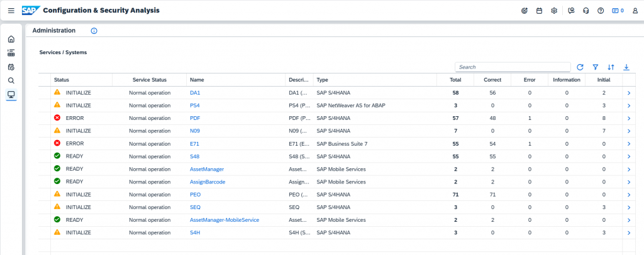This screenshot has height=255, width=644.
Task: Open the search sidebar icon
Action: click(11, 80)
